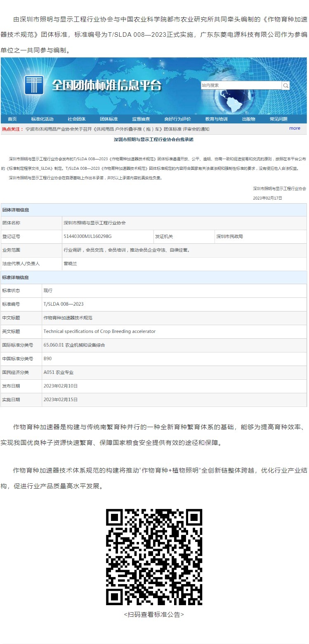Open the 标准化活动 menu item
The height and width of the screenshot is (644, 309).
pos(42,119)
